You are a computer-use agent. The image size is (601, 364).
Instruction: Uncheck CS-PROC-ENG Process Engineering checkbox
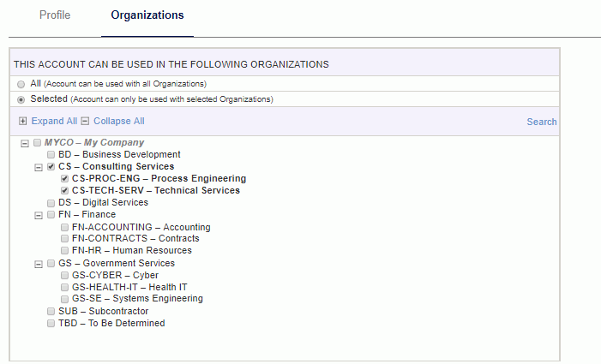(x=65, y=179)
